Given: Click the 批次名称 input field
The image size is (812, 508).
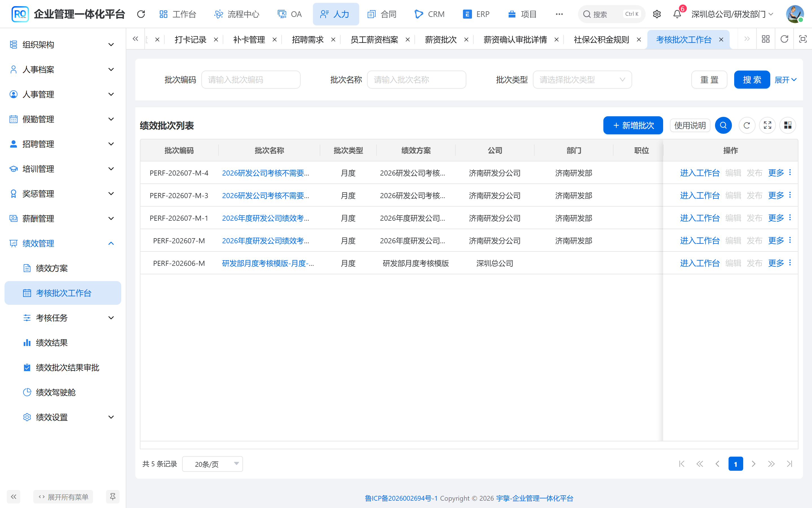Looking at the screenshot, I should coord(416,80).
